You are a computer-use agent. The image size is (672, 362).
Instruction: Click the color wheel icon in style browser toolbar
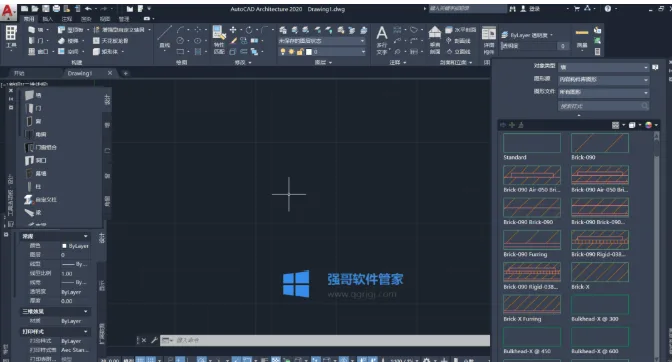pyautogui.click(x=649, y=125)
